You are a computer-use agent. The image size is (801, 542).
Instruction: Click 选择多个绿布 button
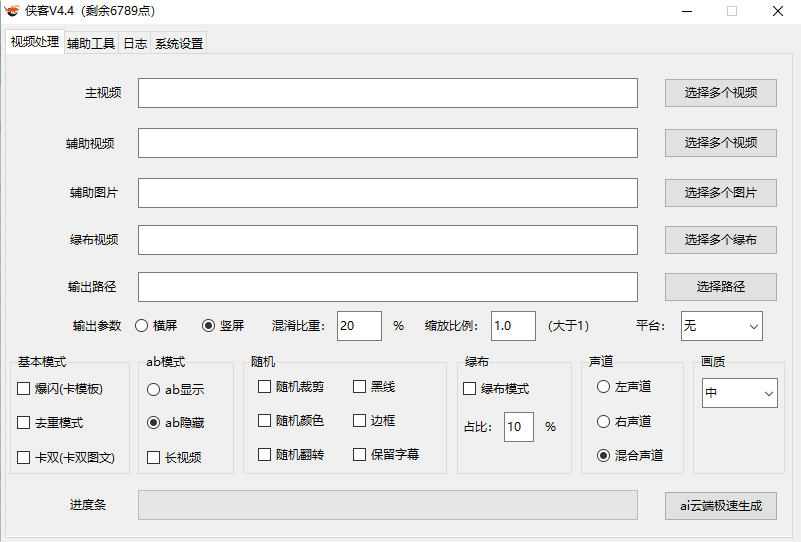(720, 240)
